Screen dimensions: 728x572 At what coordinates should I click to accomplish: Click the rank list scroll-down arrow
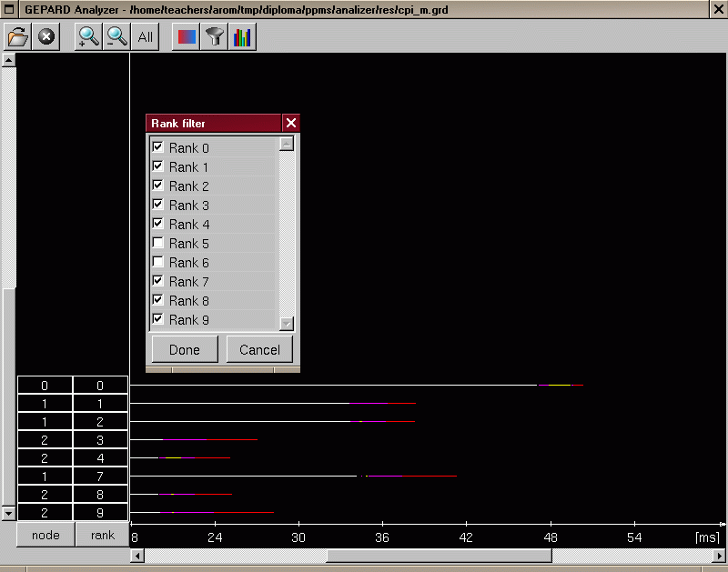pyautogui.click(x=287, y=323)
